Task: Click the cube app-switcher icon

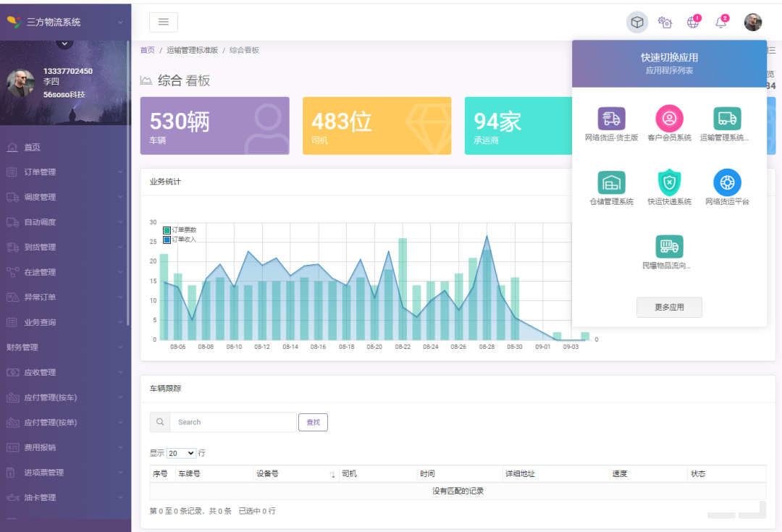Action: point(637,22)
